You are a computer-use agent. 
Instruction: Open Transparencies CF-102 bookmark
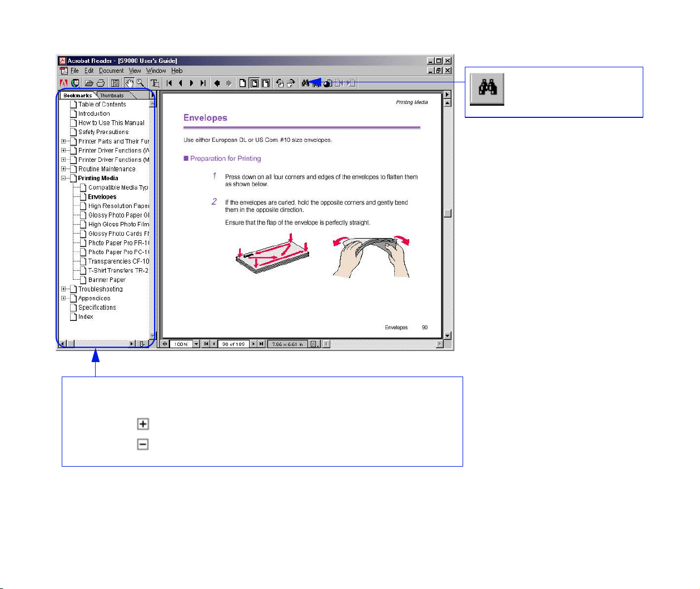pyautogui.click(x=118, y=261)
